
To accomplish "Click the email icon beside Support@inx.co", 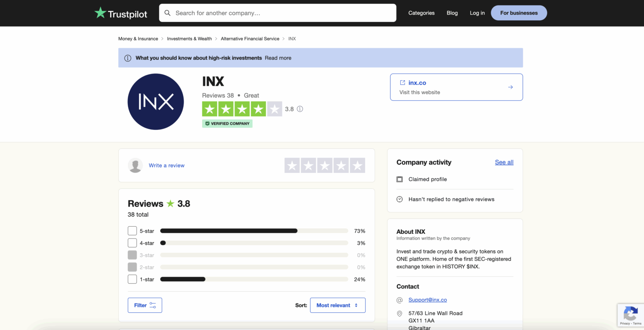I will (x=400, y=300).
